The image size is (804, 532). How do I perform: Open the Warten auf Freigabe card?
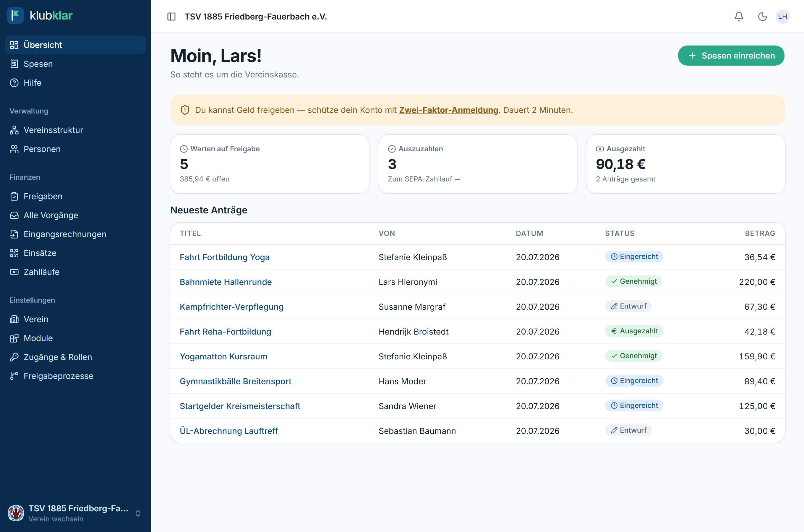point(270,164)
